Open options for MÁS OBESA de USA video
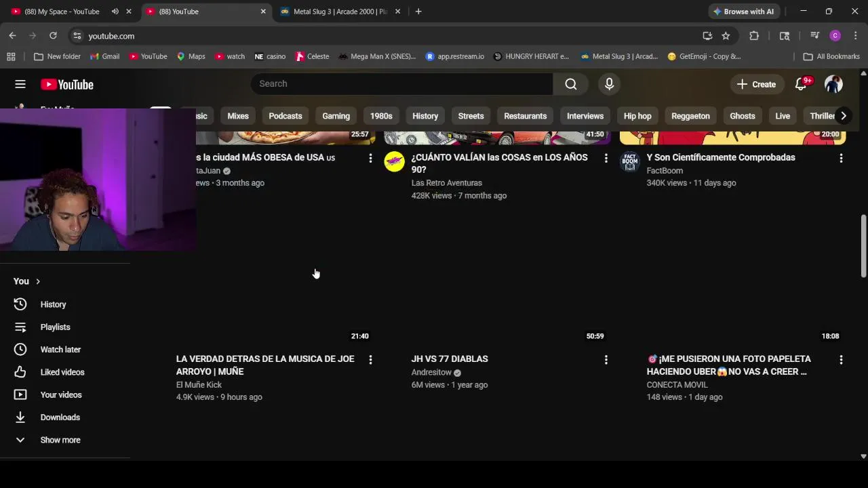 coord(370,158)
